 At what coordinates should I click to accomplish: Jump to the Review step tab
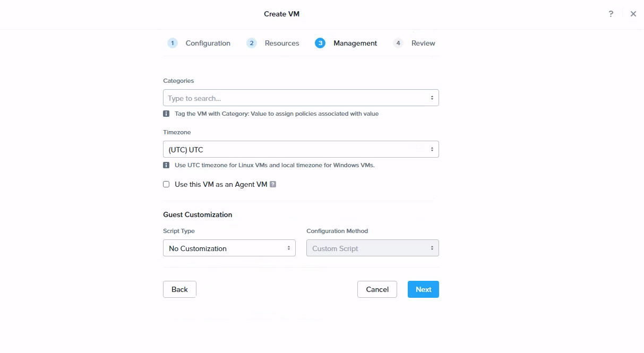coord(423,44)
